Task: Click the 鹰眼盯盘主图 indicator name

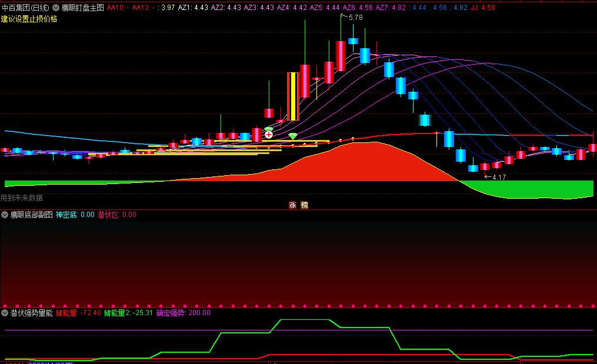Action: click(x=82, y=8)
